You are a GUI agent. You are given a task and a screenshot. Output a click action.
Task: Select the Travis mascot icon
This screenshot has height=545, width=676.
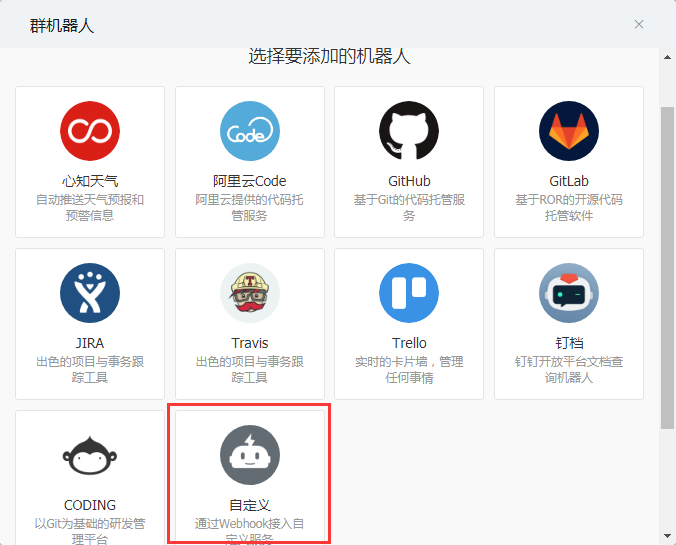pos(250,293)
